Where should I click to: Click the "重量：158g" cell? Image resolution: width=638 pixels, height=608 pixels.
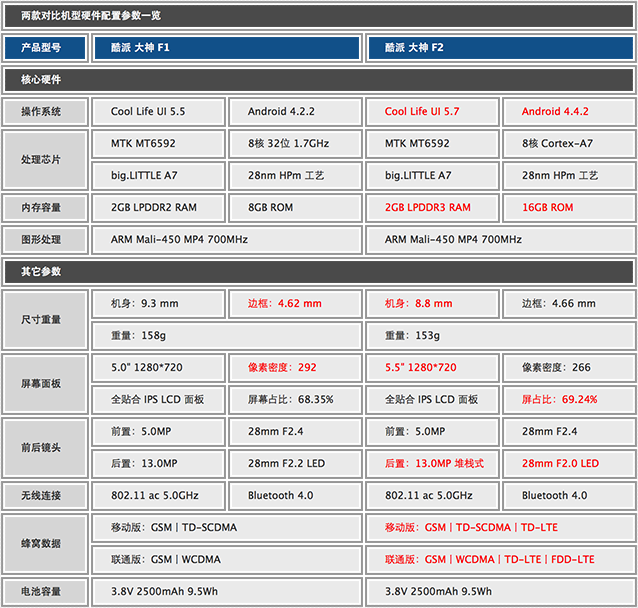click(x=227, y=336)
